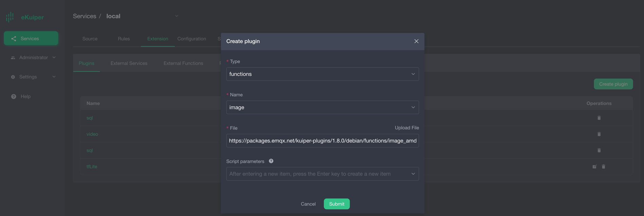Click the Create plugin button in background
Screen dimensions: 644x216
613,84
